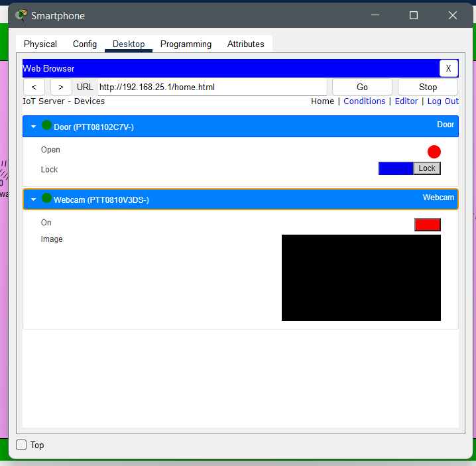Image resolution: width=476 pixels, height=466 pixels.
Task: Click the Log Out link
Action: click(443, 101)
